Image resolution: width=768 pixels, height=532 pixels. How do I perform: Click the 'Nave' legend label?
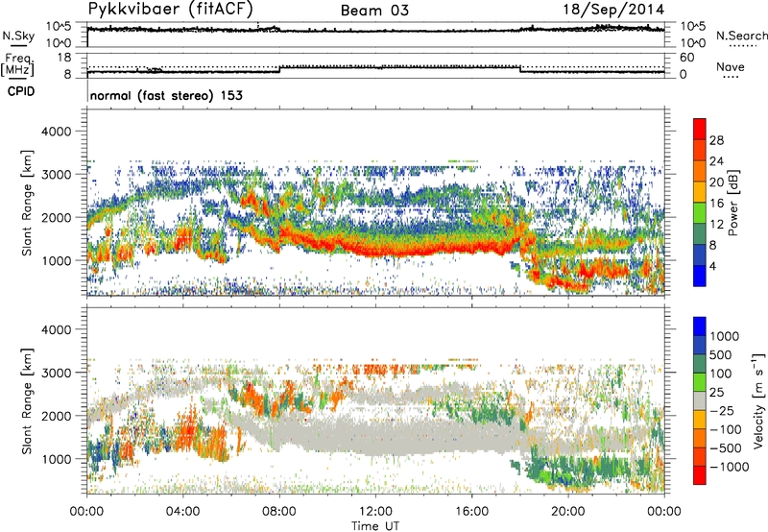click(x=731, y=66)
